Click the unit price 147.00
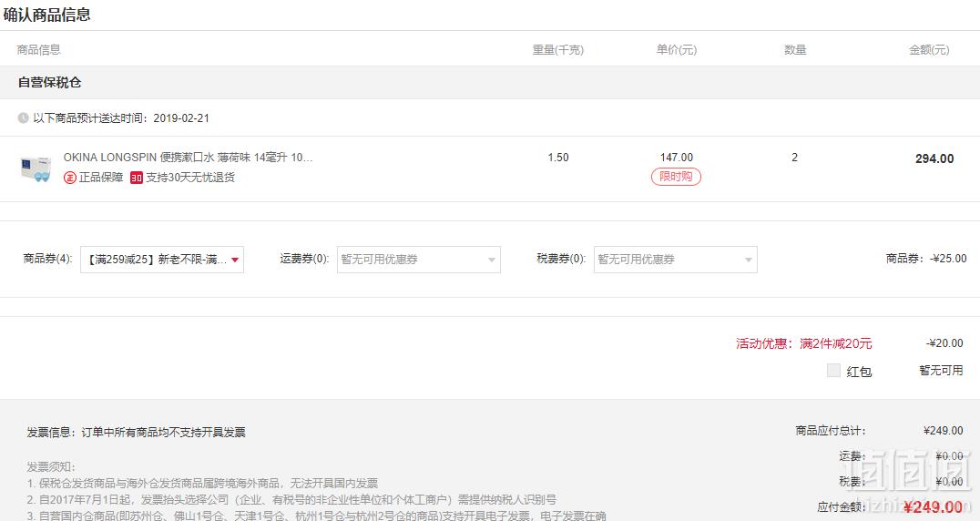This screenshot has width=980, height=521. tap(676, 158)
